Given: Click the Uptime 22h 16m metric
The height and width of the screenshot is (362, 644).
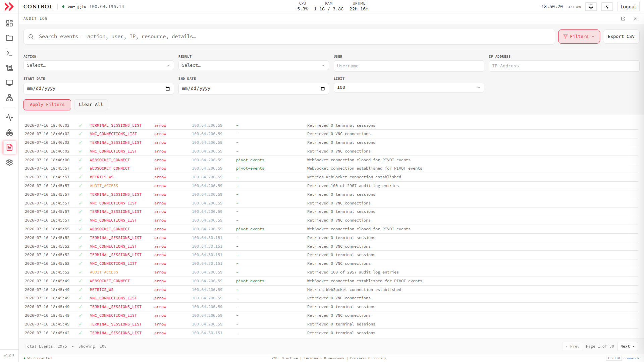Looking at the screenshot, I should tap(359, 6).
